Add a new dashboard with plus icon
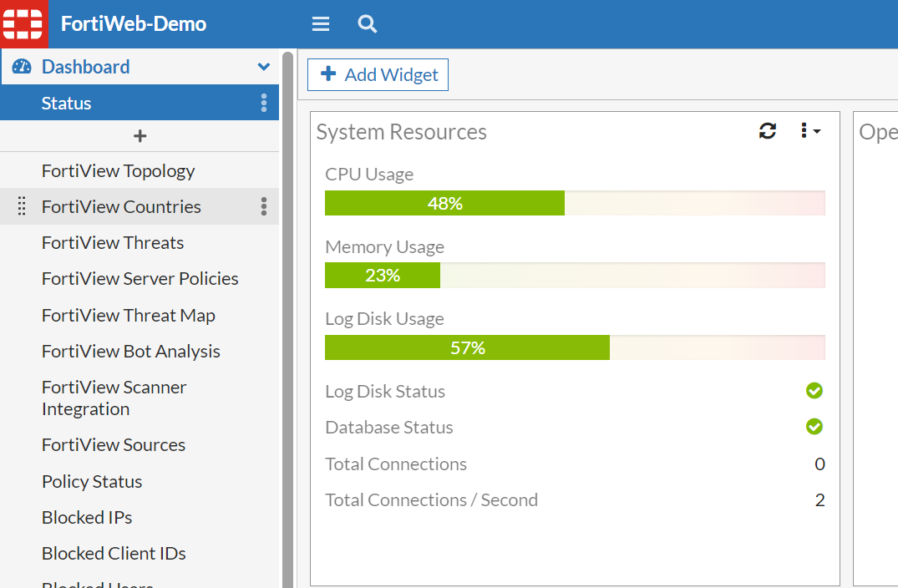Image resolution: width=898 pixels, height=588 pixels. 140,135
